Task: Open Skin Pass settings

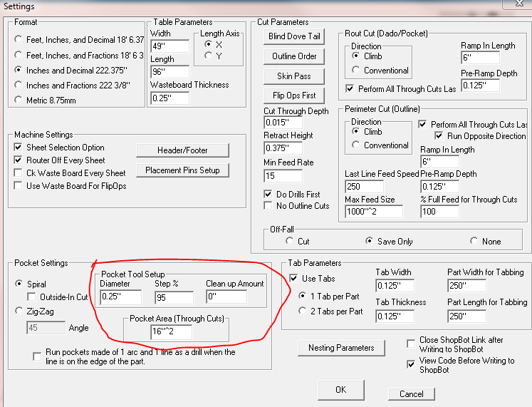Action: click(294, 76)
